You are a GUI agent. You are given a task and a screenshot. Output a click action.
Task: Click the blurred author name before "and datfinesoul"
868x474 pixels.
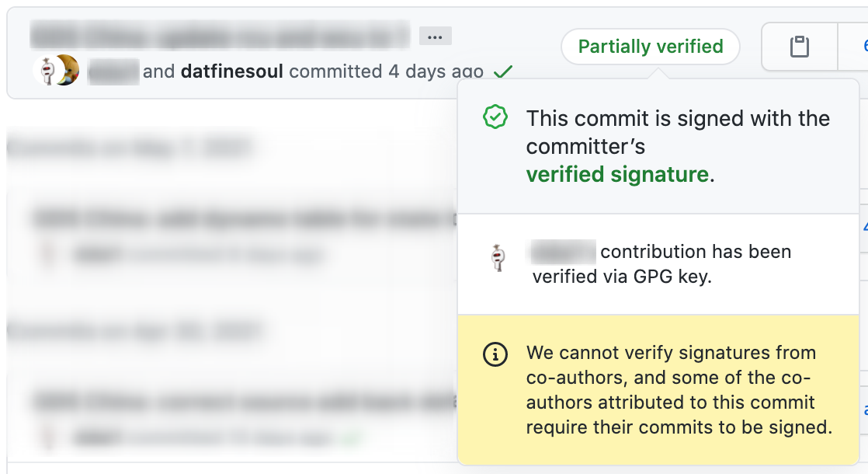point(113,71)
